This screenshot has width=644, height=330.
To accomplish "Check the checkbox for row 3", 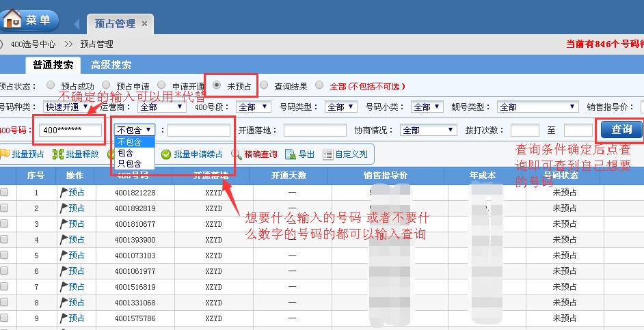I will coord(5,224).
